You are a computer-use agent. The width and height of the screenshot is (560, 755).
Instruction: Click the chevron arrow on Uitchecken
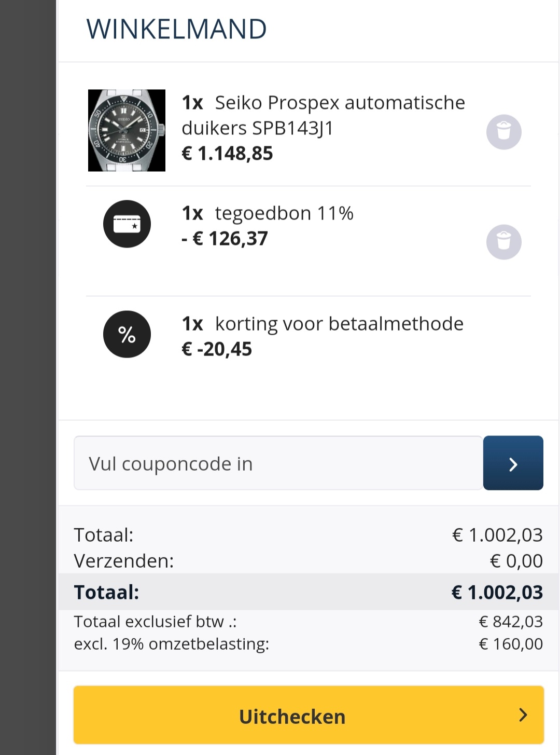(523, 715)
